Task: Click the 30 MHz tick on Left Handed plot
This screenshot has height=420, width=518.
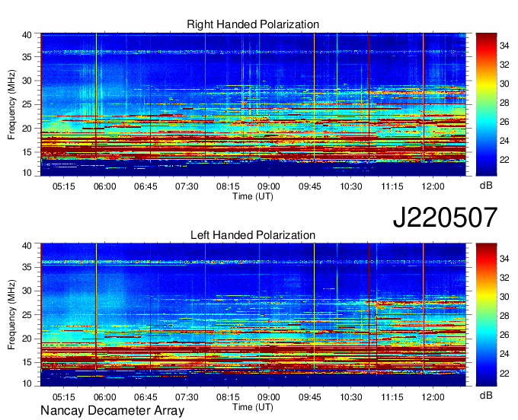Action: point(27,291)
